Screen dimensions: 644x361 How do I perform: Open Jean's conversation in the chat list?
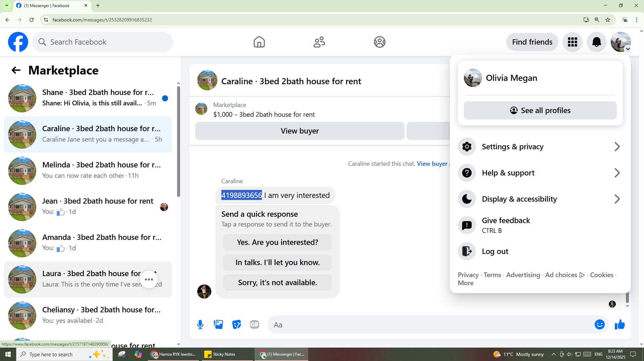(88, 207)
